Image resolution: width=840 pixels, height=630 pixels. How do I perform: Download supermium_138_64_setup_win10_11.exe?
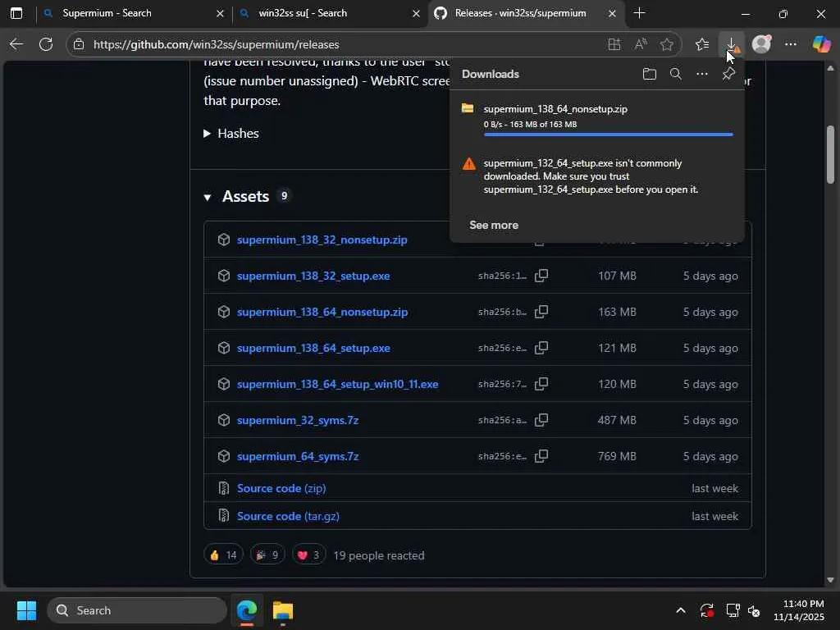coord(337,384)
